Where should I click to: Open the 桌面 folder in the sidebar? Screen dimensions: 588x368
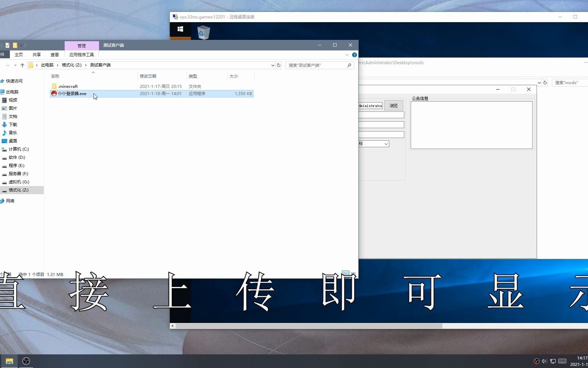pos(13,141)
